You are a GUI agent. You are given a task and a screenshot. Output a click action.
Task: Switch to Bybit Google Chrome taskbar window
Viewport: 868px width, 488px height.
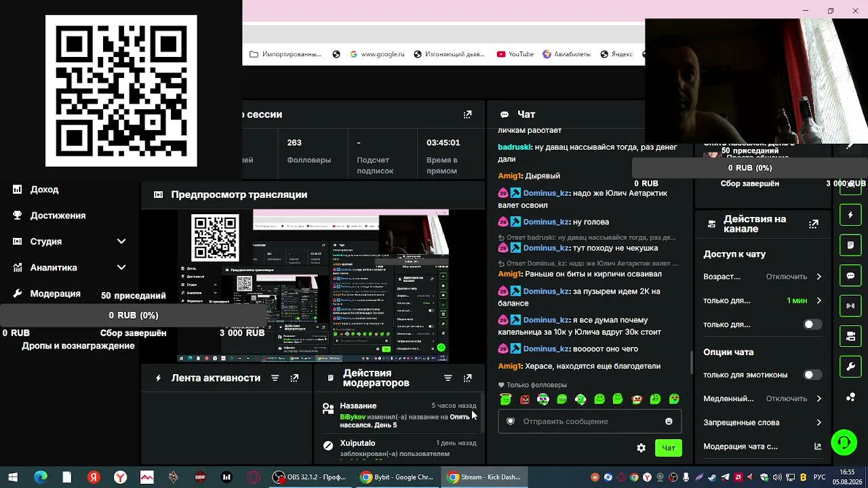pos(397,477)
